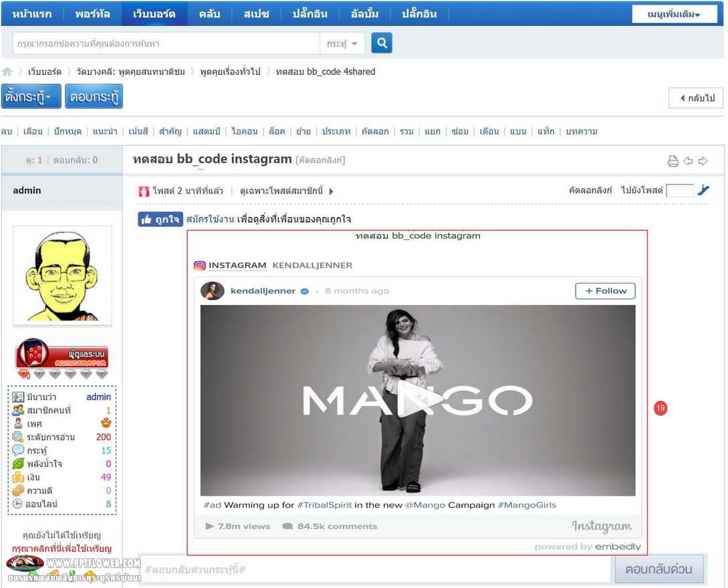Click the กลับไป back button
Viewport: 728px width, 588px height.
(697, 98)
